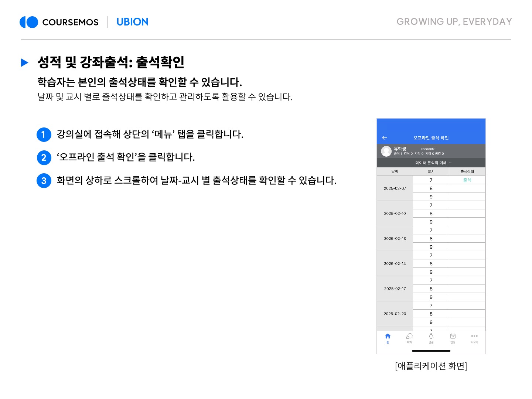The height and width of the screenshot is (399, 532).
Task: Tap the back arrow in the app header
Action: click(385, 138)
